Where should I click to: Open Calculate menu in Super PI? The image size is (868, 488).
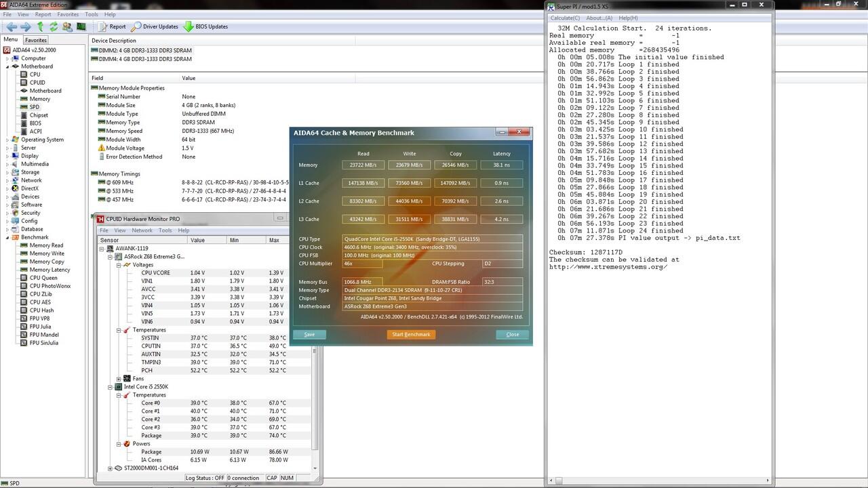click(x=565, y=18)
